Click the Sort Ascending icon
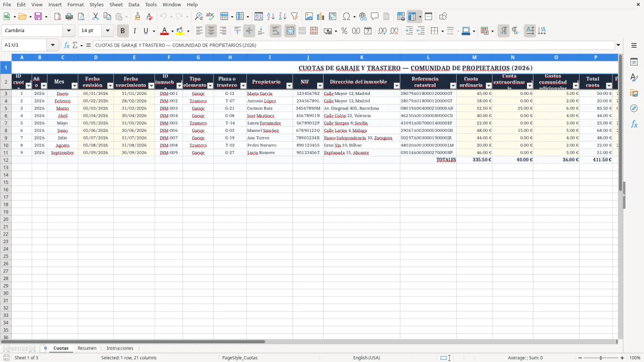This screenshot has height=362, width=644. [271, 17]
